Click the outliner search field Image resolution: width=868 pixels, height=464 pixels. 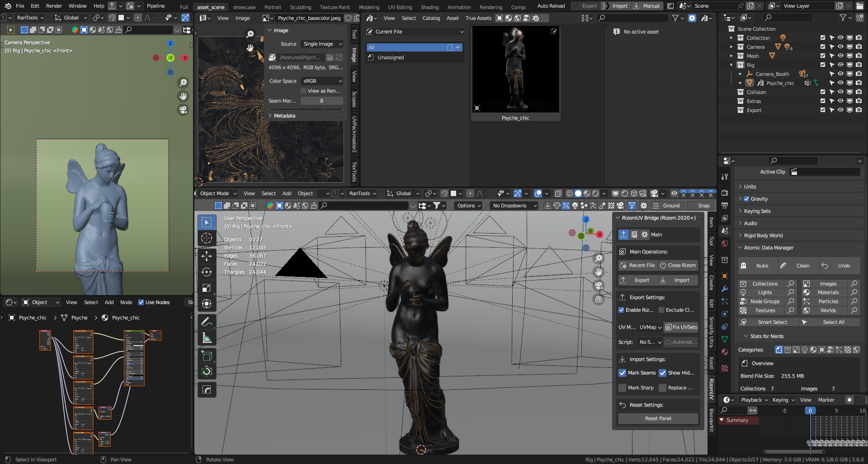[x=788, y=18]
